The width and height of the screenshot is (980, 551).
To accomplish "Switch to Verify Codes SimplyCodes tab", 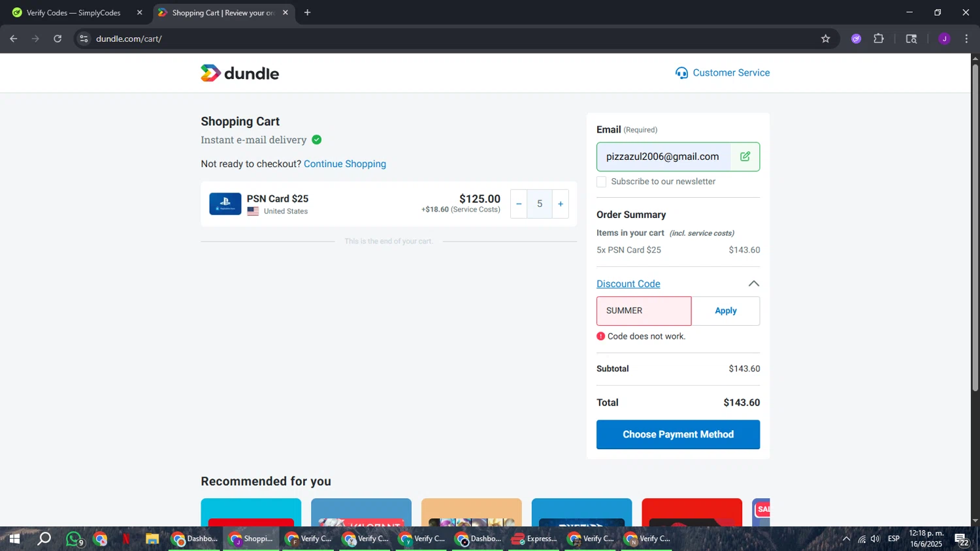I will [74, 12].
